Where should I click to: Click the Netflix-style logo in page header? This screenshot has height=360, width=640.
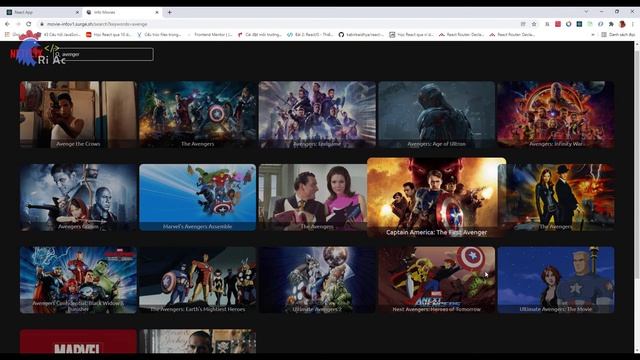(26, 53)
